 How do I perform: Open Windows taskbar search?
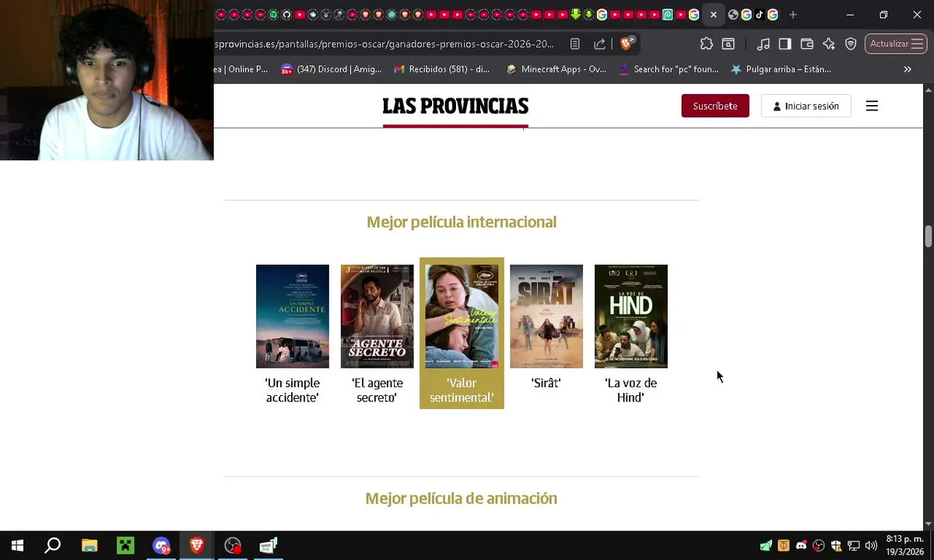coord(53,546)
